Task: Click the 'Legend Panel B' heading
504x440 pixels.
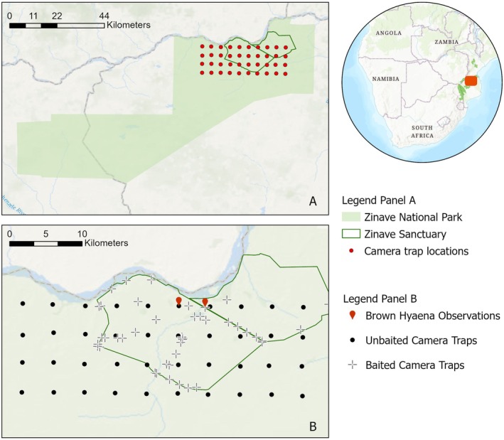Action: (x=380, y=299)
